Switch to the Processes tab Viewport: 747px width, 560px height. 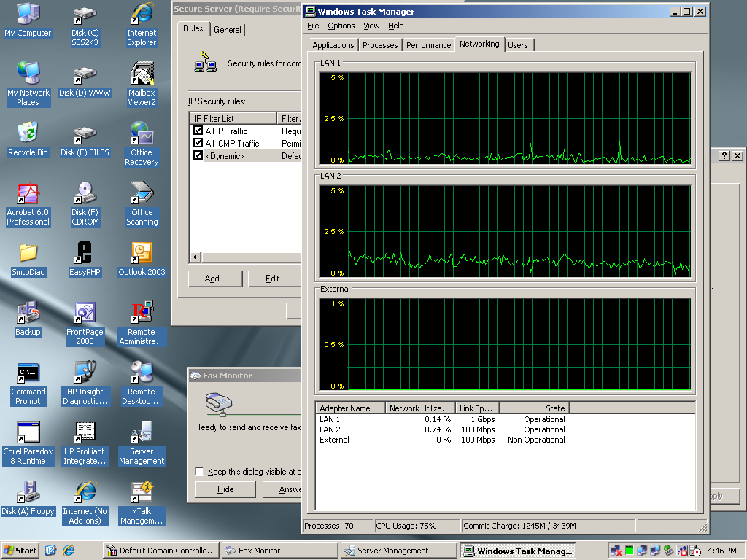click(379, 45)
